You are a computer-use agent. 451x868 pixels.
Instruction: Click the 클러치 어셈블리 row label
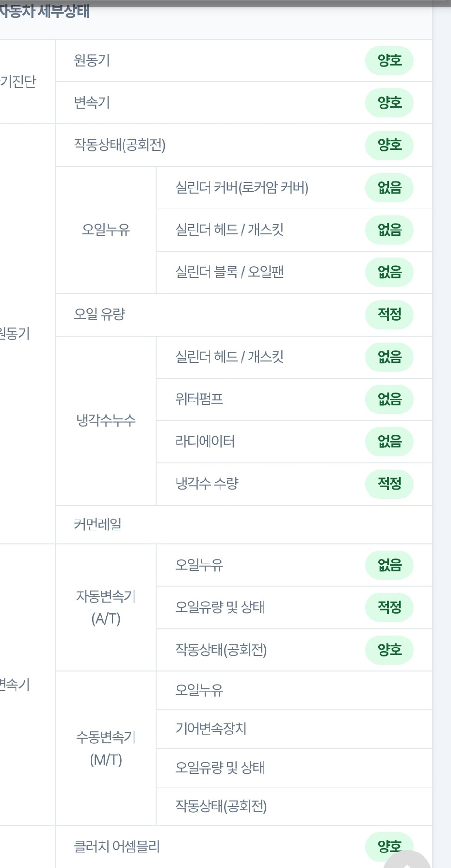(x=117, y=847)
